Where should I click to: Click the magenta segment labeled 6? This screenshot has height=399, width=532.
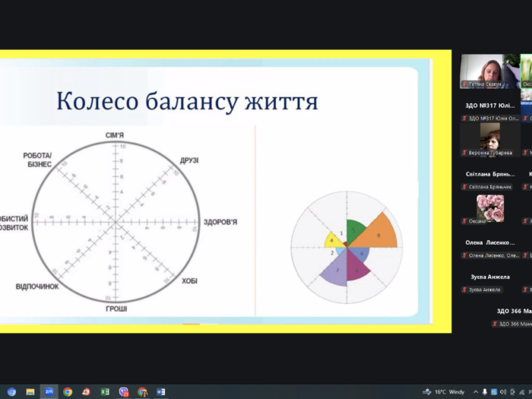click(356, 268)
